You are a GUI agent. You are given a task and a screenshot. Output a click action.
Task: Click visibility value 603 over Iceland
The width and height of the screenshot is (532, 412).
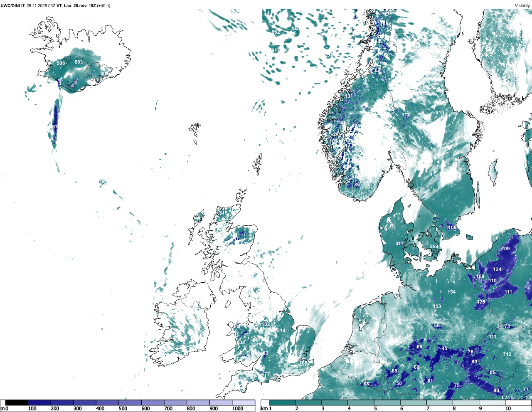pyautogui.click(x=79, y=62)
